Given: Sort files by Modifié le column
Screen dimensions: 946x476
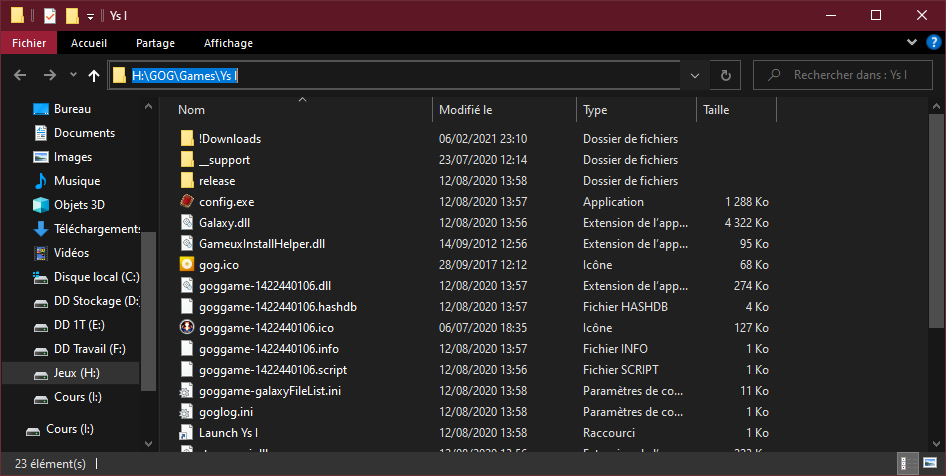Looking at the screenshot, I should 504,110.
